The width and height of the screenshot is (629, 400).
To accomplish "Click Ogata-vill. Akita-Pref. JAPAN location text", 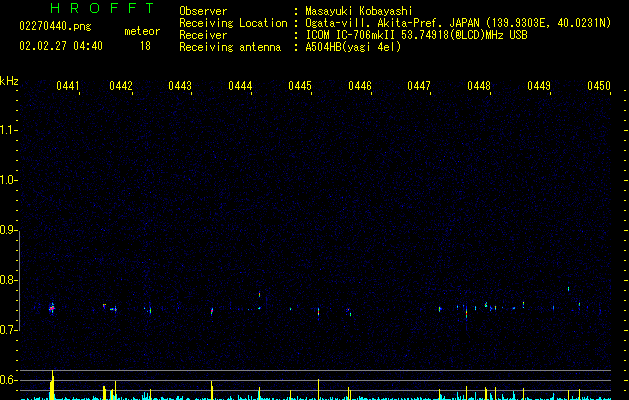I will (x=458, y=23).
